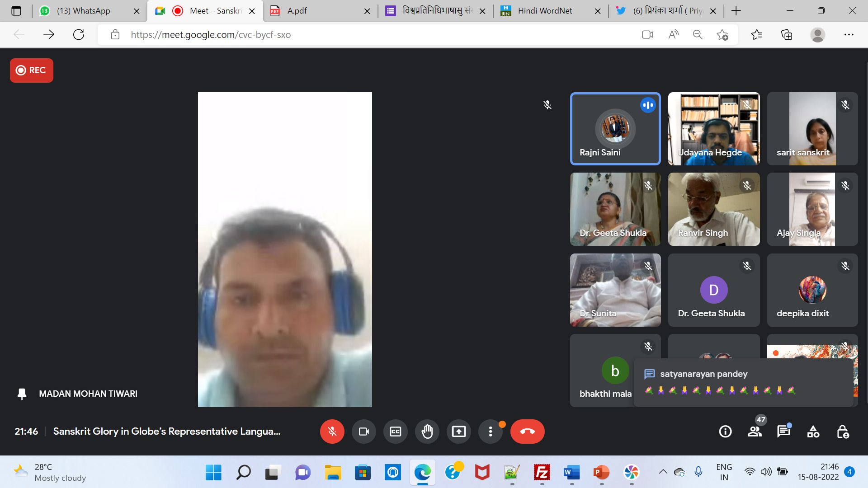Toggle camera on or off

(x=363, y=432)
